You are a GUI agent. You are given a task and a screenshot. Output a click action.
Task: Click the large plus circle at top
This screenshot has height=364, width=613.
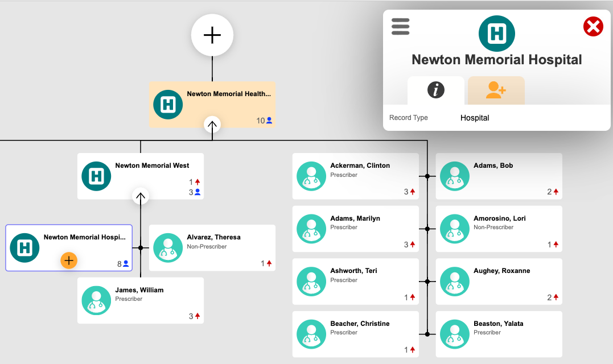tap(212, 35)
